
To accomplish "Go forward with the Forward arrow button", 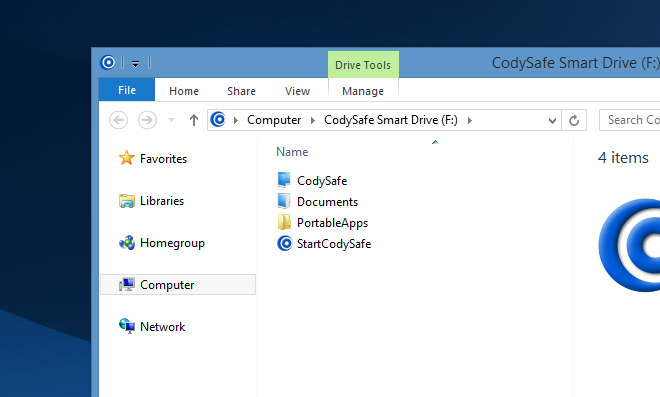I will (147, 120).
